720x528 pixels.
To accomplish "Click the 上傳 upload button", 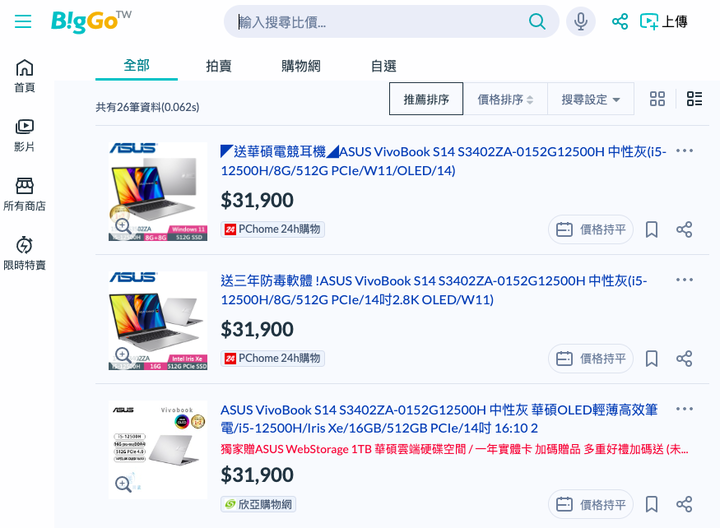I will click(664, 21).
